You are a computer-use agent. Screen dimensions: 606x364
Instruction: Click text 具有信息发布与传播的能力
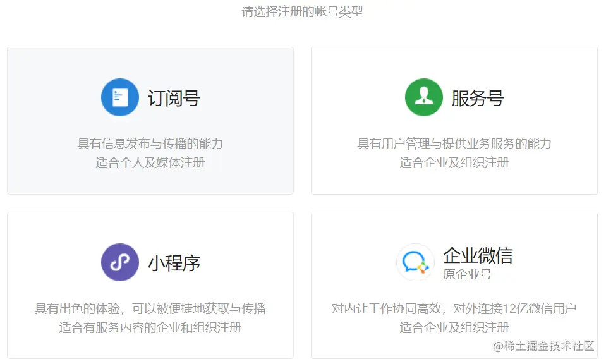pos(150,143)
